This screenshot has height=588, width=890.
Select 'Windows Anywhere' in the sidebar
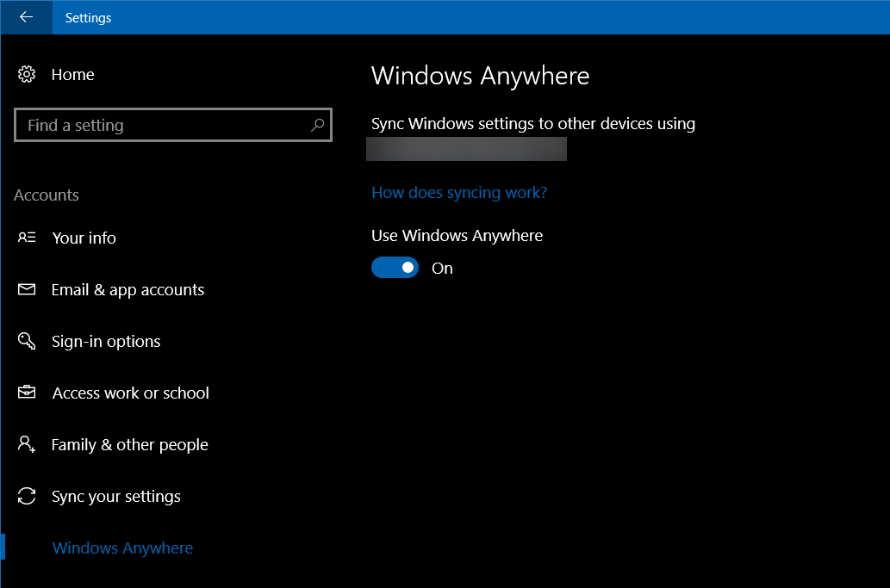click(x=122, y=548)
